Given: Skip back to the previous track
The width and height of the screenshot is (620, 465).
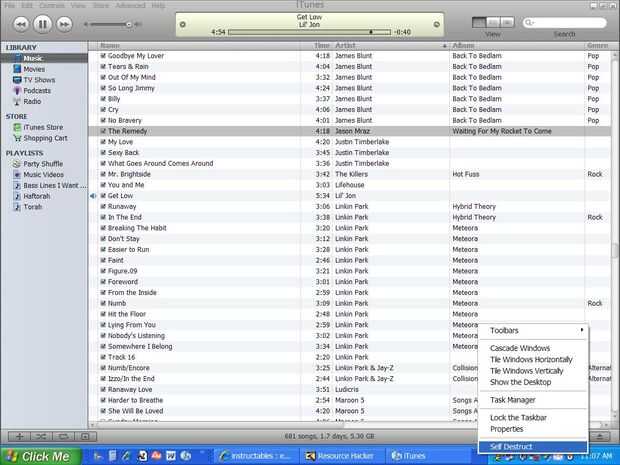Looking at the screenshot, I should [x=21, y=25].
